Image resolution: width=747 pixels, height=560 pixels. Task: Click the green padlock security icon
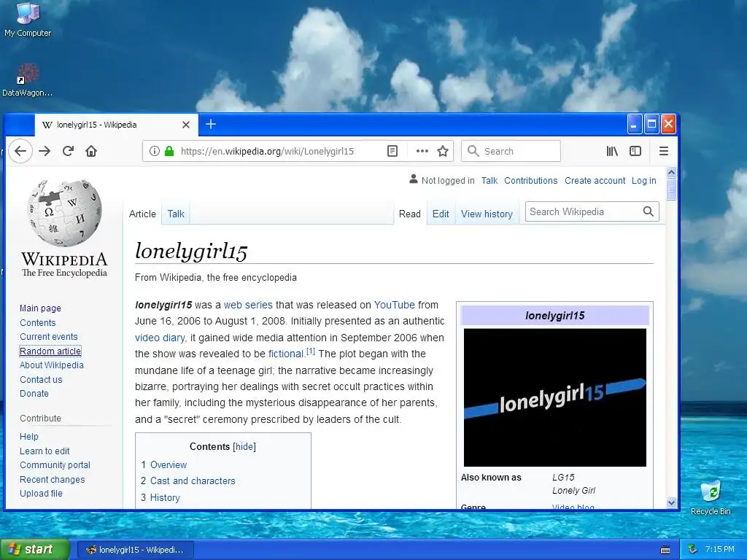(x=169, y=152)
